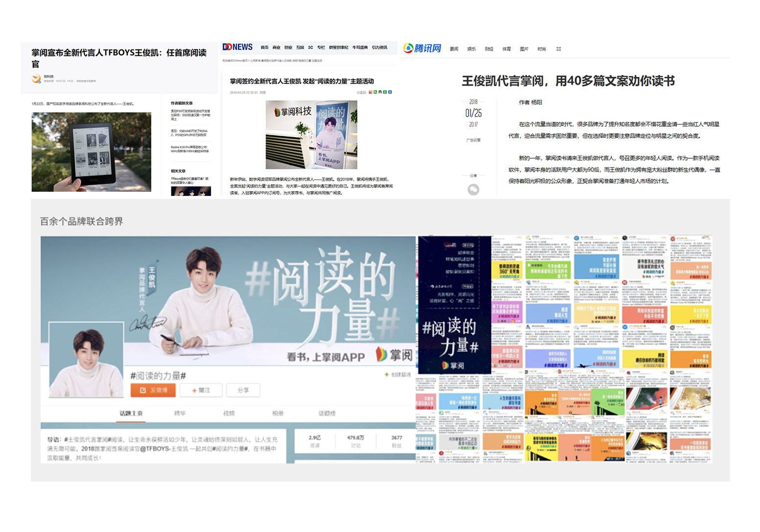Open DoNews 首页 menu item

coord(264,48)
